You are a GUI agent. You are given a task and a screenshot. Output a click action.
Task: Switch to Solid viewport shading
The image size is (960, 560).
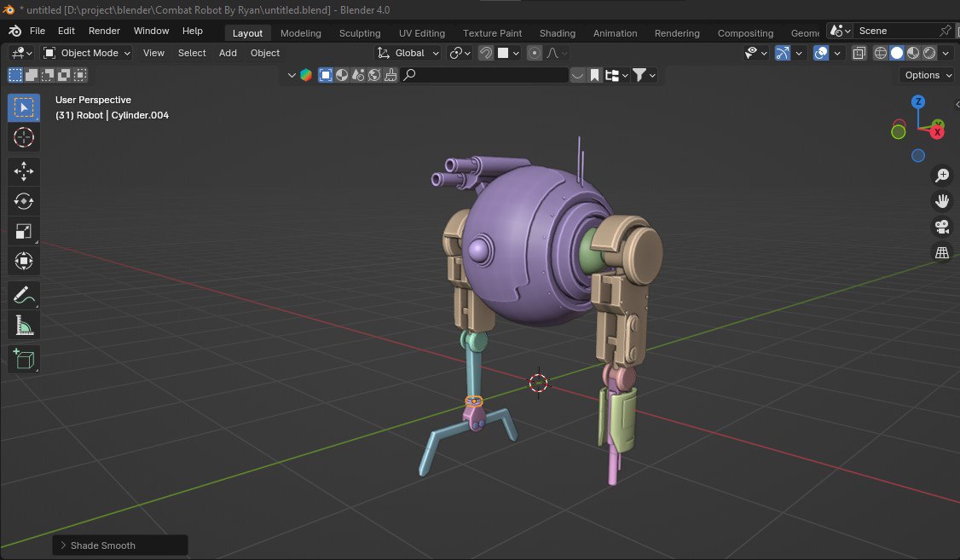click(897, 53)
